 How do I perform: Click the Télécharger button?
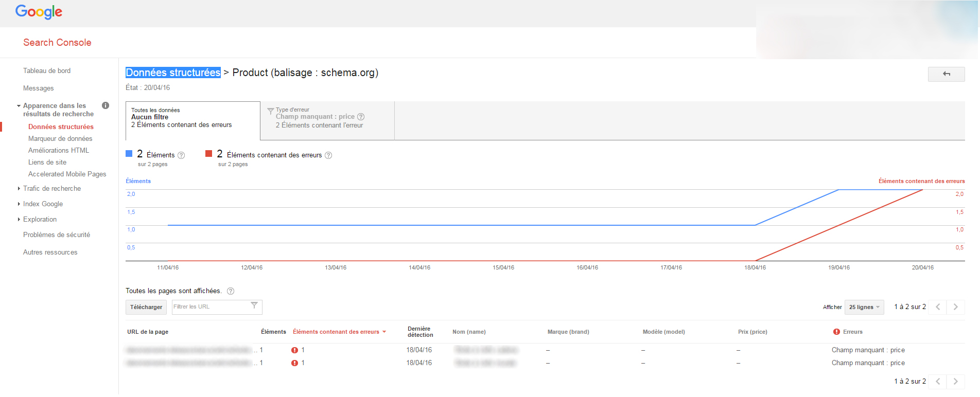click(x=146, y=307)
